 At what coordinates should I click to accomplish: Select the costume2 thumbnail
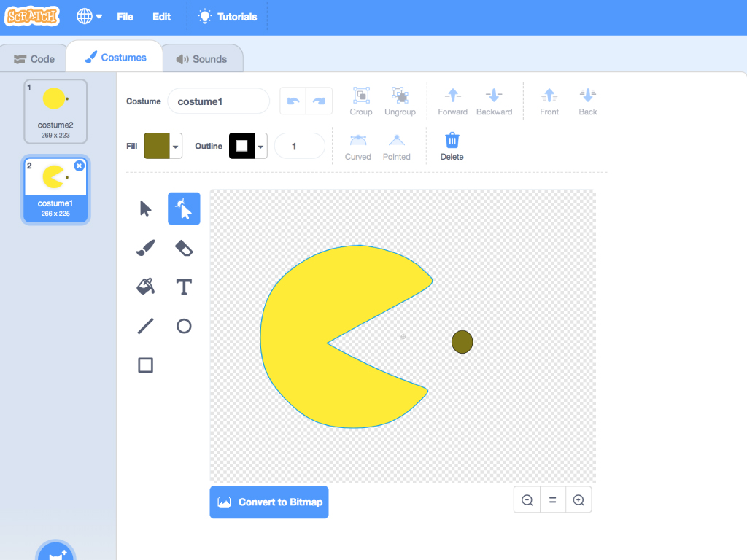55,112
